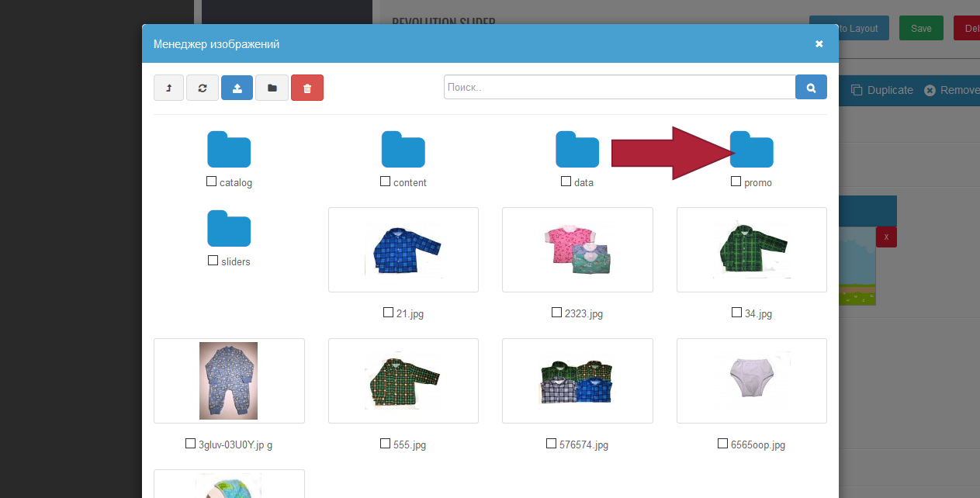Select the 6565oop.jpg checkbox

(x=722, y=444)
